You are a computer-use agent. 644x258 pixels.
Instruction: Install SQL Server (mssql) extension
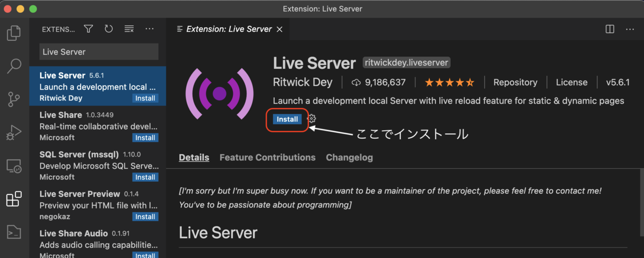pyautogui.click(x=145, y=177)
